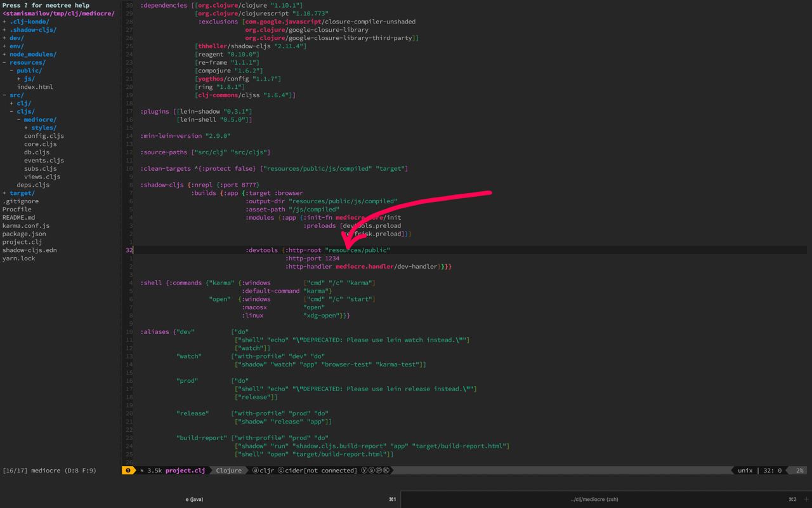
Task: Click project.clj buffer name in modeline
Action: [x=185, y=471]
